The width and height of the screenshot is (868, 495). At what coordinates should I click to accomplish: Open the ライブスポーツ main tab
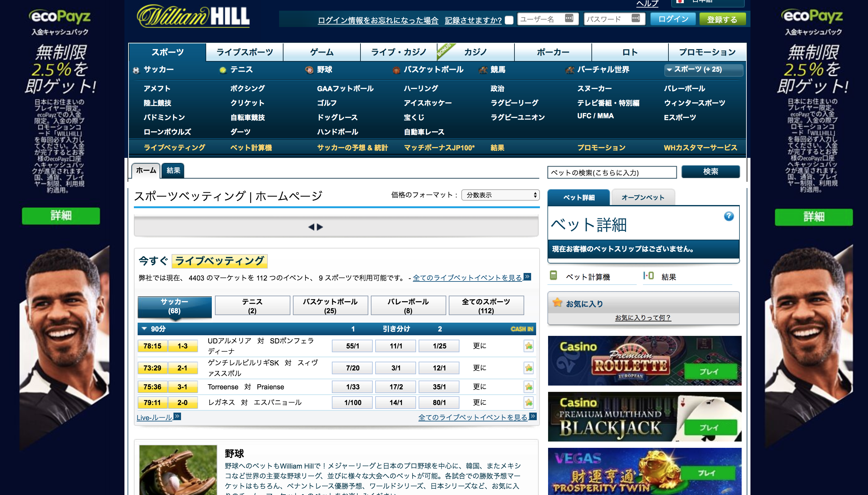click(x=244, y=52)
